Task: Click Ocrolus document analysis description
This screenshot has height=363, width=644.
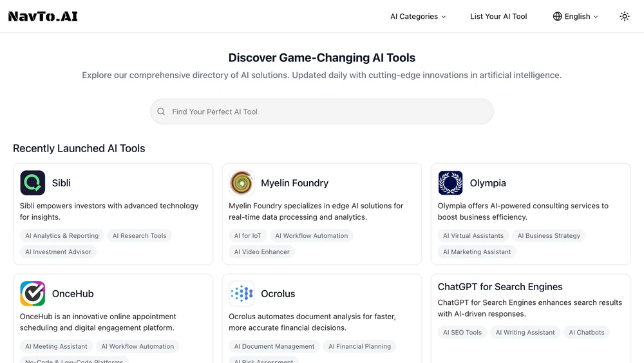Action: point(312,322)
